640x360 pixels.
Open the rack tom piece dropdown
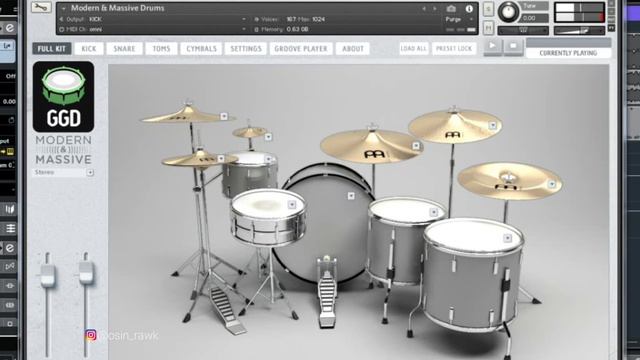tap(268, 159)
